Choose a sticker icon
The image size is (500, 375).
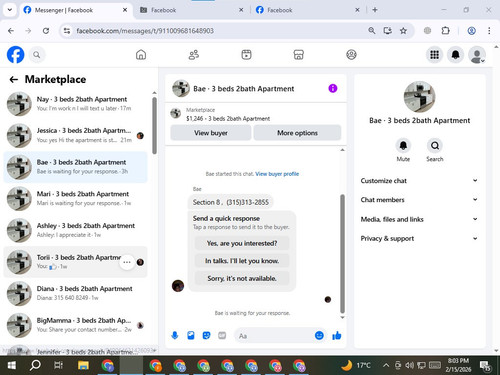[x=206, y=336]
